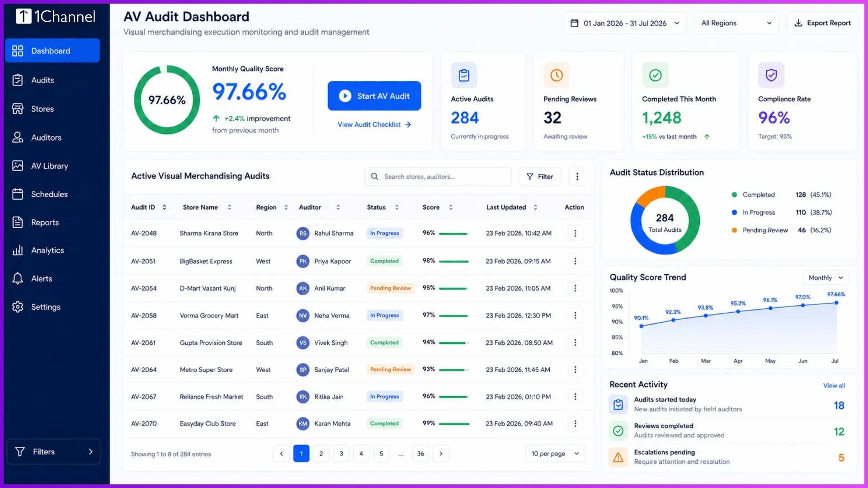Click the Export Report button
This screenshot has width=868, height=488.
pos(822,23)
